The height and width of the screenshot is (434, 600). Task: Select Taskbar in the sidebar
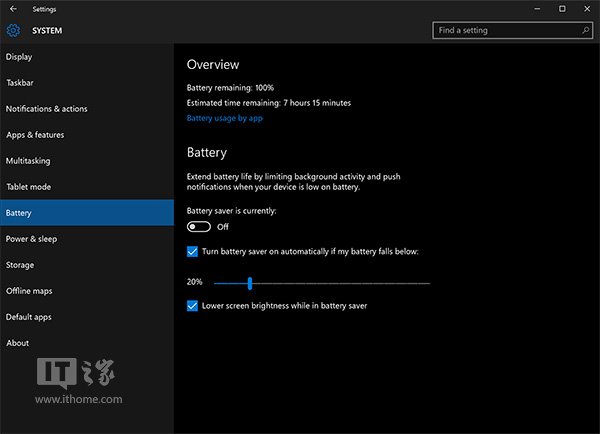pos(21,83)
